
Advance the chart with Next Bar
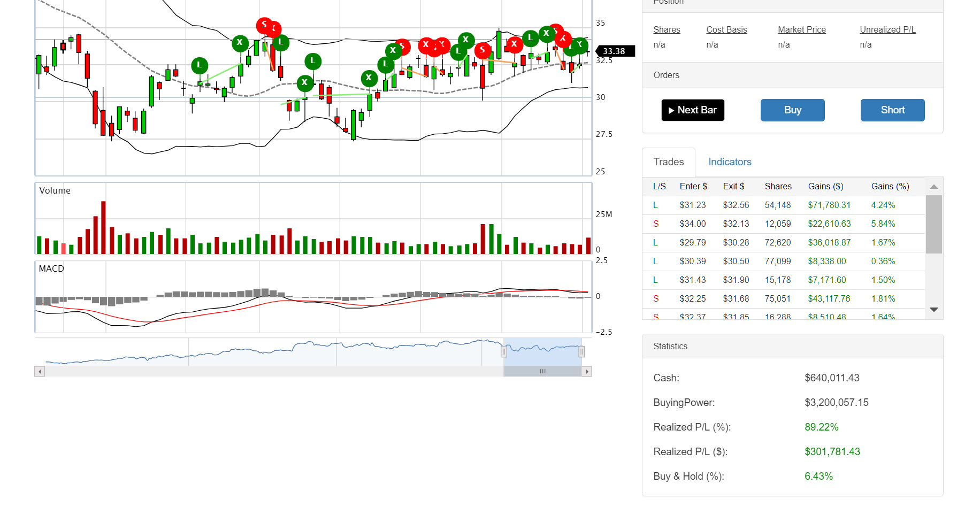(x=693, y=110)
